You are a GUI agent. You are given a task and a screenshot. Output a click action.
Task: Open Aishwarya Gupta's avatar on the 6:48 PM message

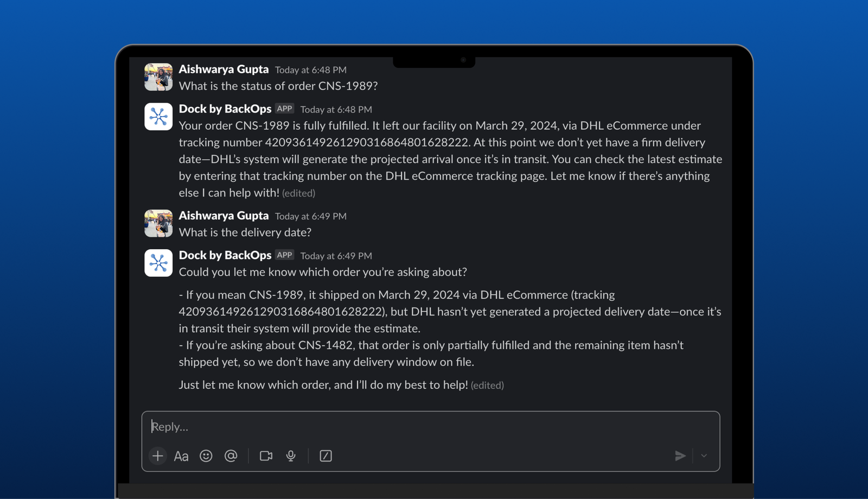[x=158, y=77]
